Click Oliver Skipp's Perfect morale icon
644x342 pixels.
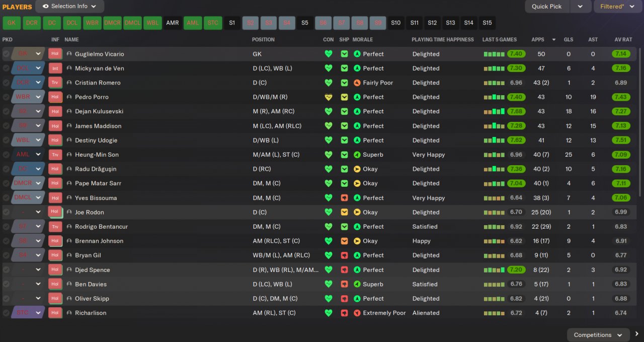coord(357,299)
